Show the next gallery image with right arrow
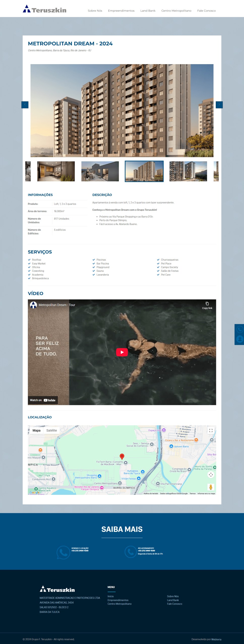The height and width of the screenshot is (644, 244). 219,105
